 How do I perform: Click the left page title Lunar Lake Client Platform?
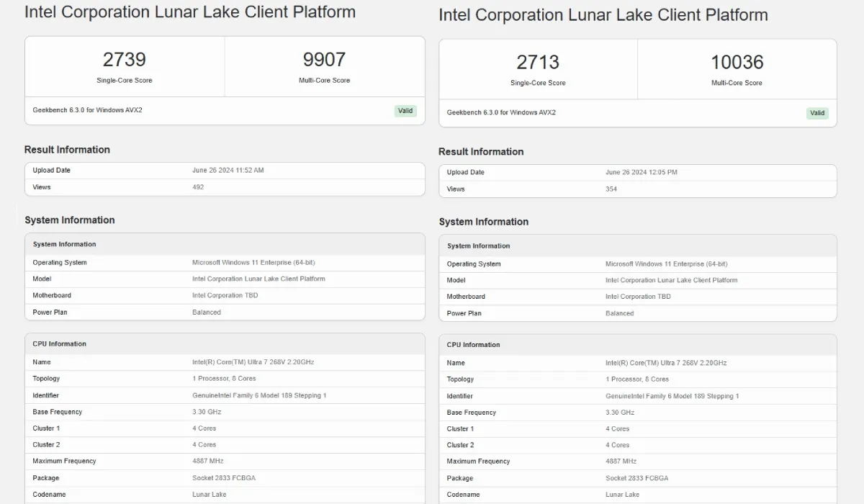(190, 12)
